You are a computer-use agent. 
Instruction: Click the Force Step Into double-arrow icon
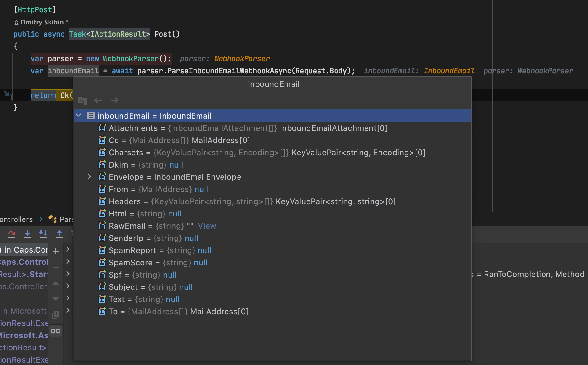tap(43, 234)
